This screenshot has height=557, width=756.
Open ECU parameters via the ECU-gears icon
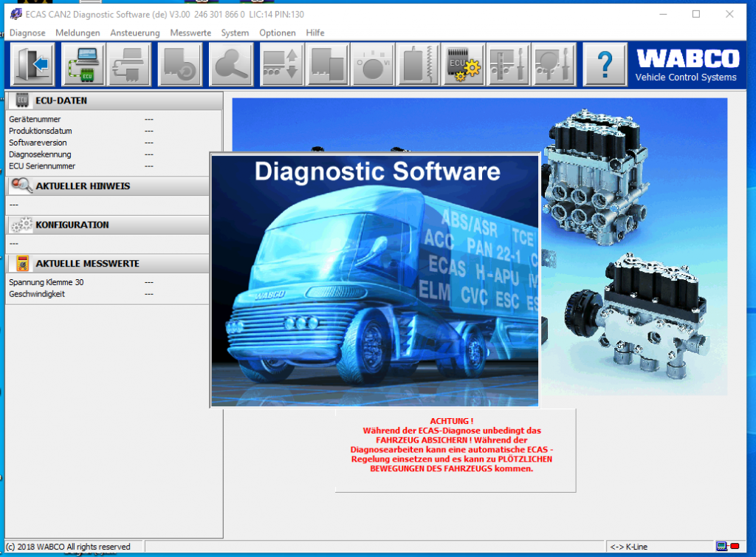461,64
